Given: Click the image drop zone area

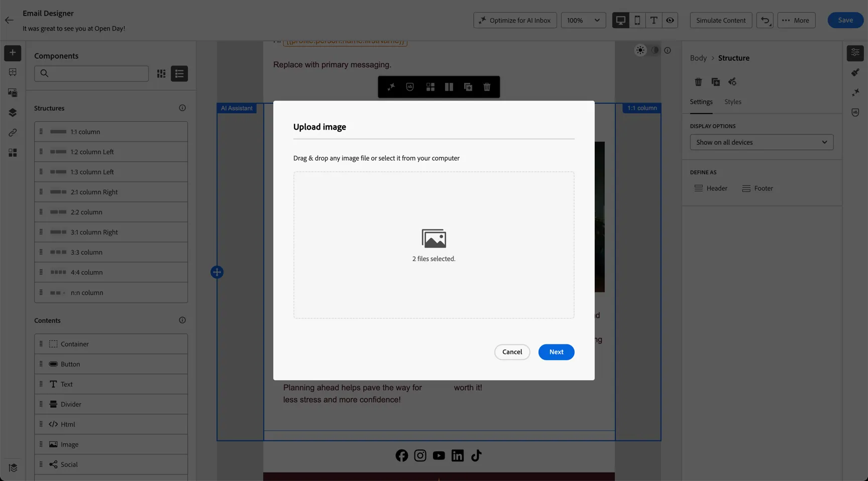Looking at the screenshot, I should coord(433,245).
